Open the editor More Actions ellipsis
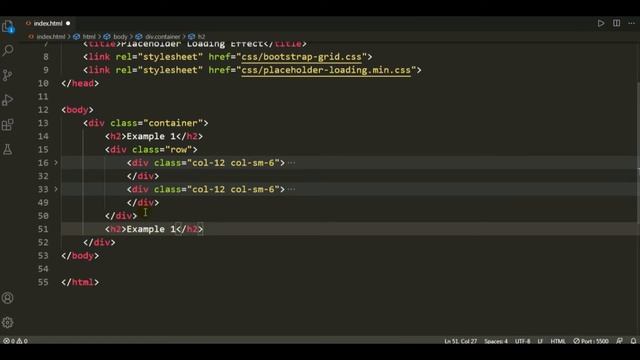 click(631, 23)
